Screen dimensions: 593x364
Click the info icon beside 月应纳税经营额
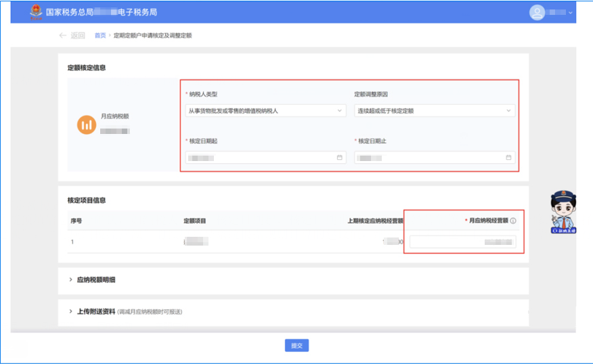(x=513, y=221)
